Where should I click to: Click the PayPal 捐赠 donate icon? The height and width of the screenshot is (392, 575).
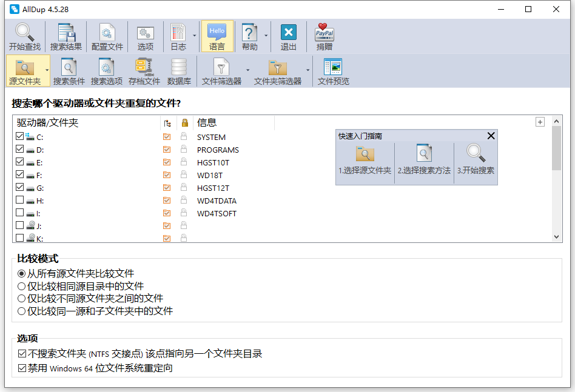324,32
